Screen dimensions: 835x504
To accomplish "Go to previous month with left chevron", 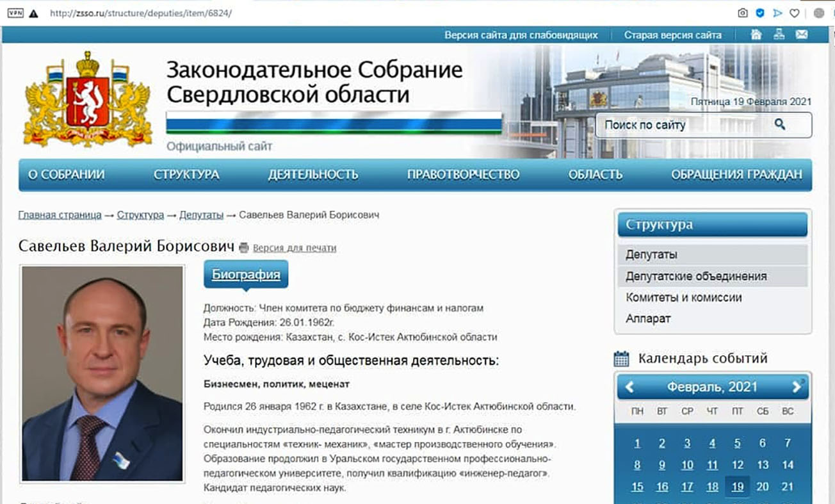I will (629, 386).
